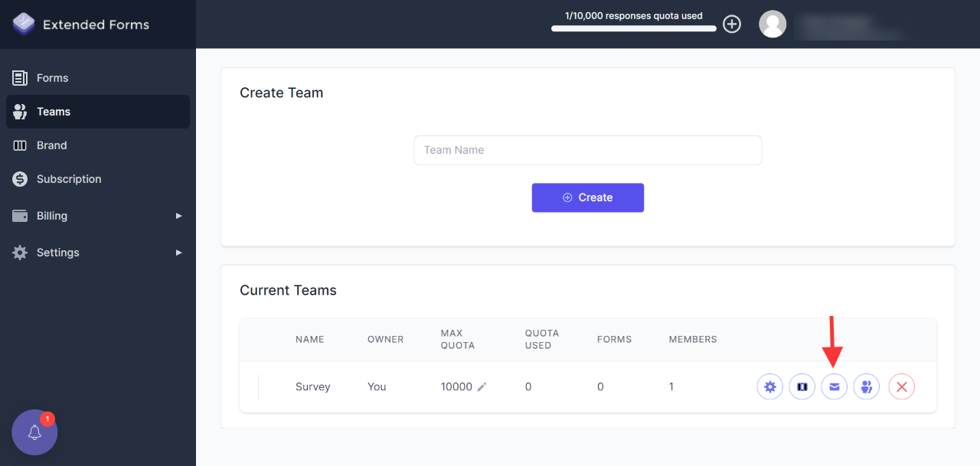
Task: Click the Brand columns icon in sidebar
Action: pyautogui.click(x=20, y=145)
